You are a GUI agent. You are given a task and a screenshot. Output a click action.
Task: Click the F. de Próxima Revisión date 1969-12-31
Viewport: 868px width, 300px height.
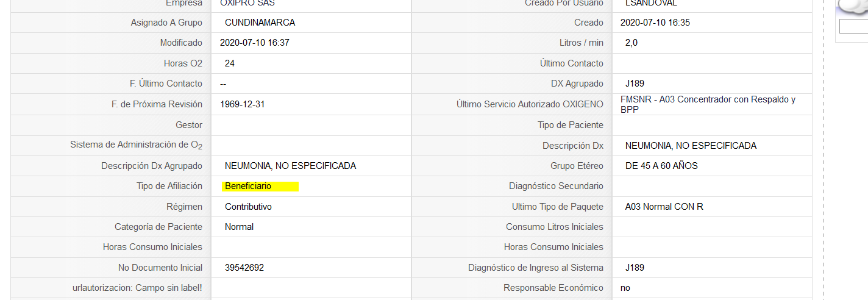(x=243, y=104)
